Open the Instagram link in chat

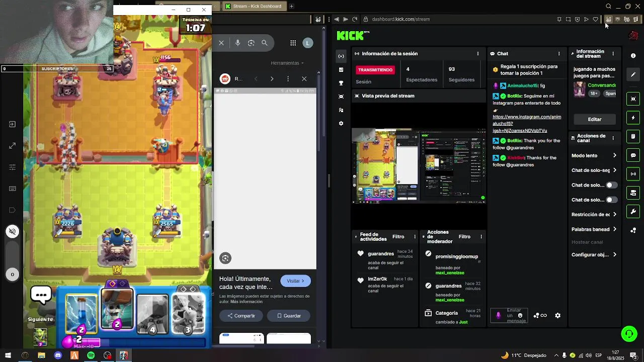pyautogui.click(x=527, y=124)
